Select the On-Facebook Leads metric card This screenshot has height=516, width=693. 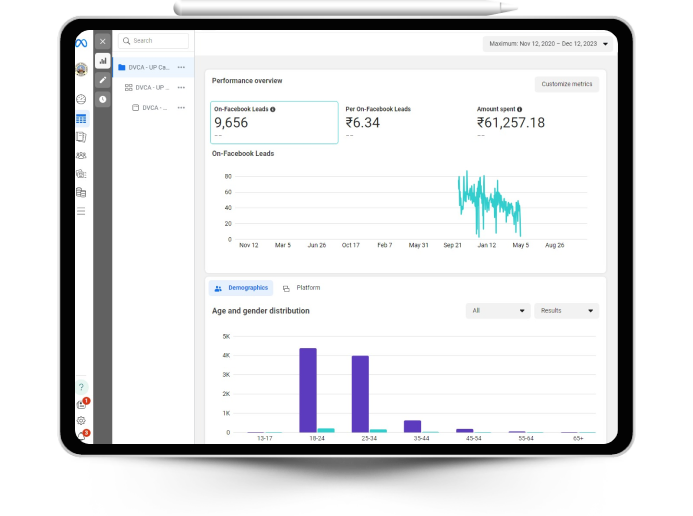tap(274, 122)
